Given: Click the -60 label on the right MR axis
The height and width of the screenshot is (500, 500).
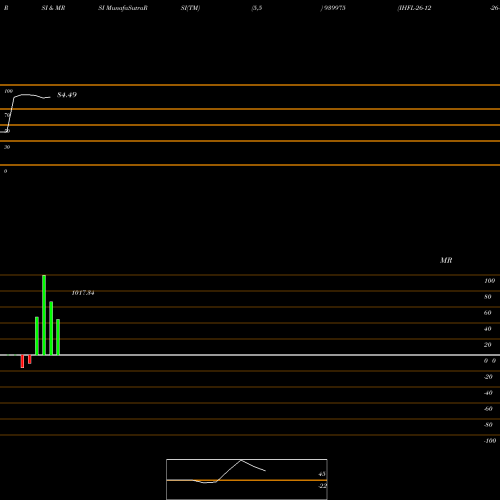Looking at the screenshot, I should [488, 409].
